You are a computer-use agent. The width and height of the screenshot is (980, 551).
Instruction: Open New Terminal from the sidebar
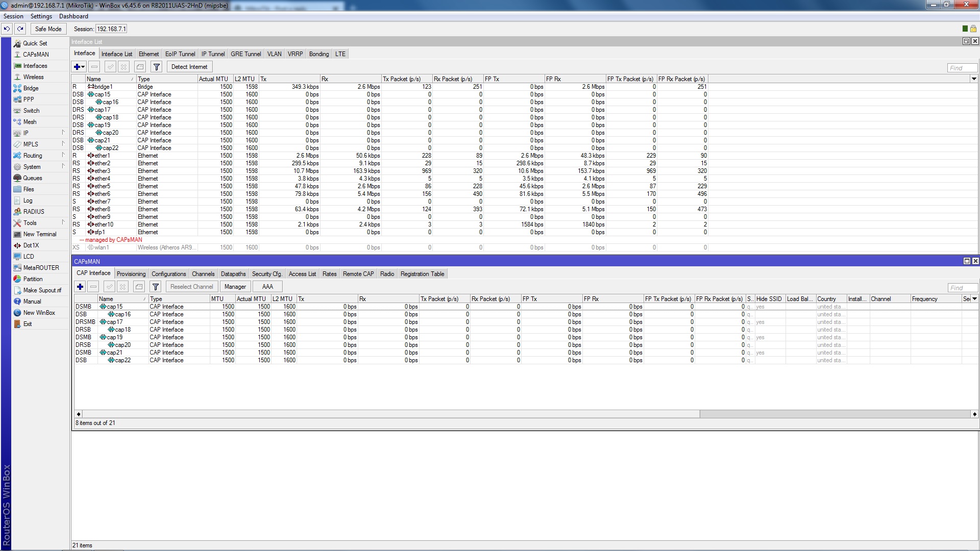coord(39,234)
